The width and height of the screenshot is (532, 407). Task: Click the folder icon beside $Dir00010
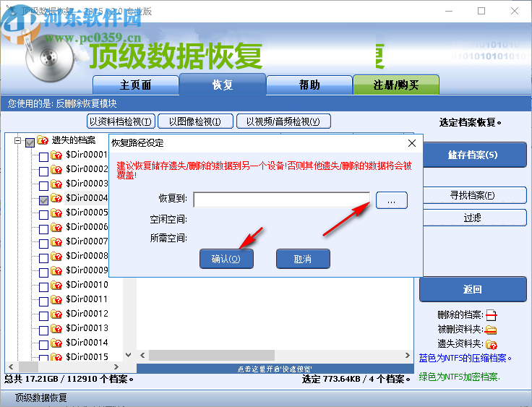pyautogui.click(x=56, y=285)
